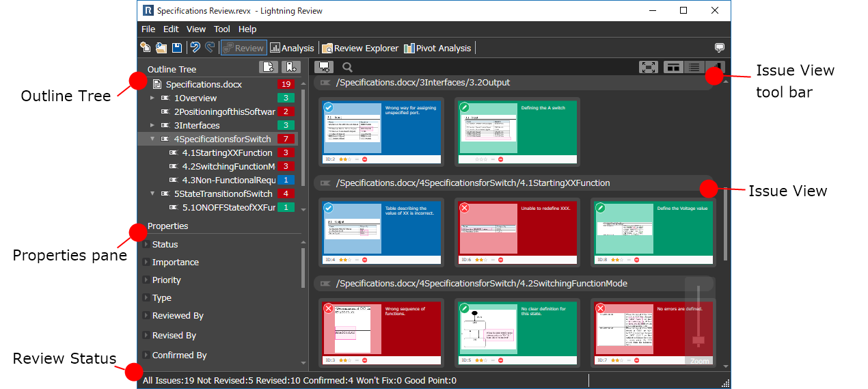868x389 pixels.
Task: Expand the Importance property section
Action: tap(146, 262)
